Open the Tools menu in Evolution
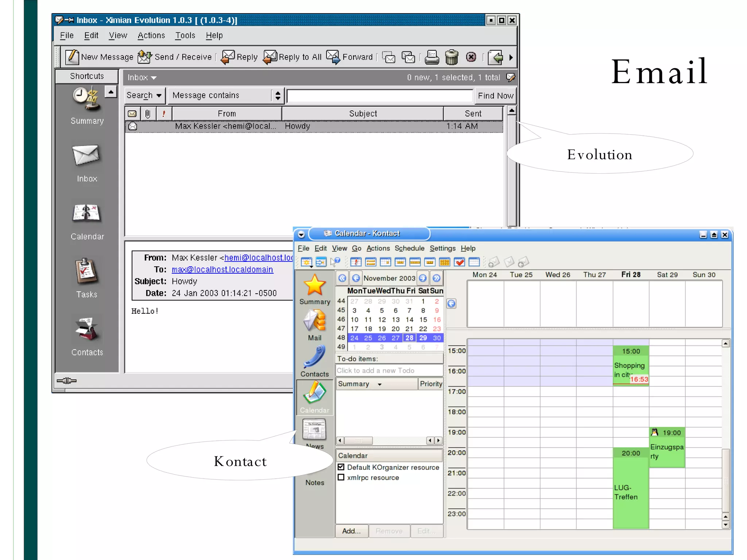The width and height of the screenshot is (747, 560). pyautogui.click(x=185, y=35)
